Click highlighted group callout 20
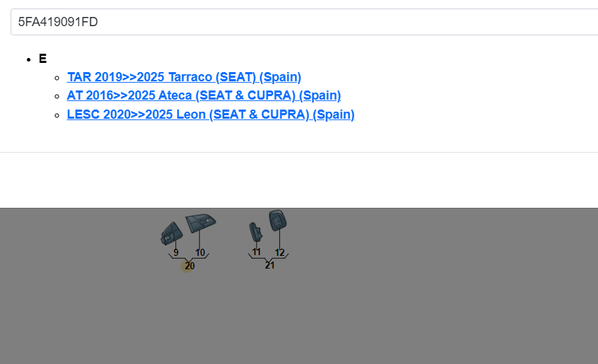The height and width of the screenshot is (364, 598). [x=190, y=266]
